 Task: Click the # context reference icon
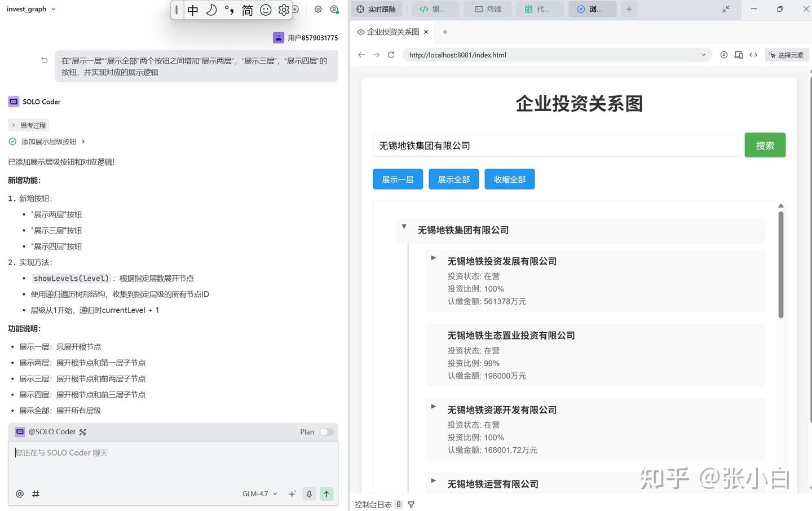[36, 494]
